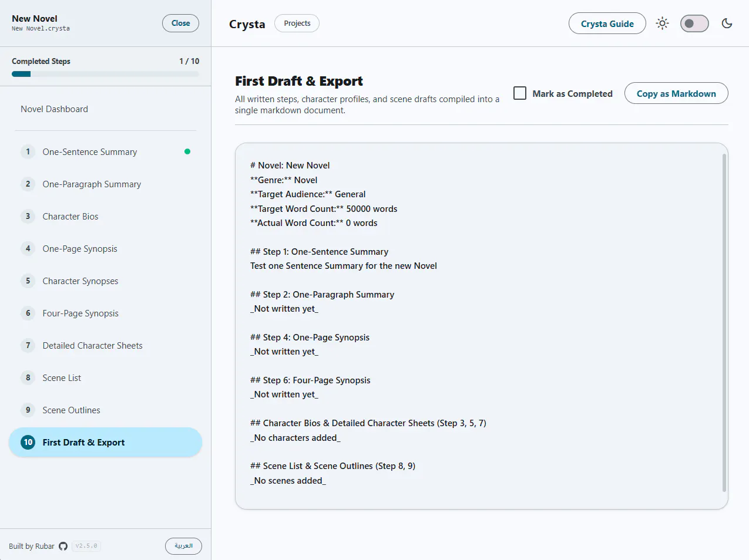Click '_No characters added_' text
The height and width of the screenshot is (560, 749).
click(x=295, y=438)
